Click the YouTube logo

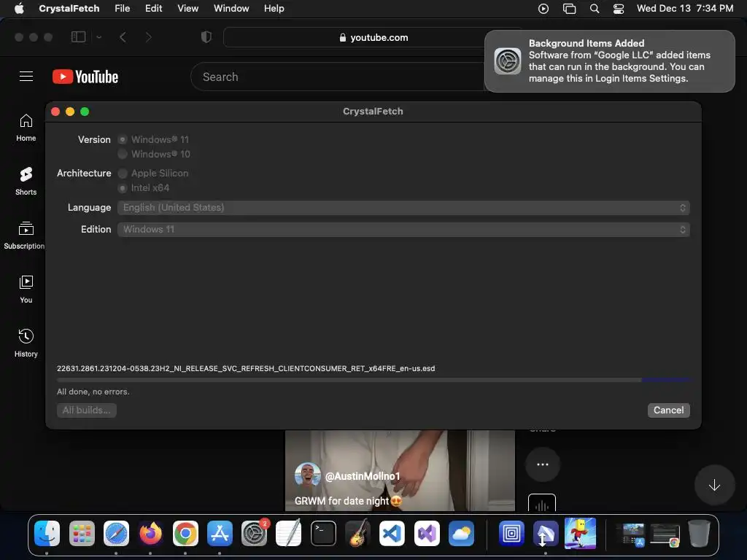[85, 77]
